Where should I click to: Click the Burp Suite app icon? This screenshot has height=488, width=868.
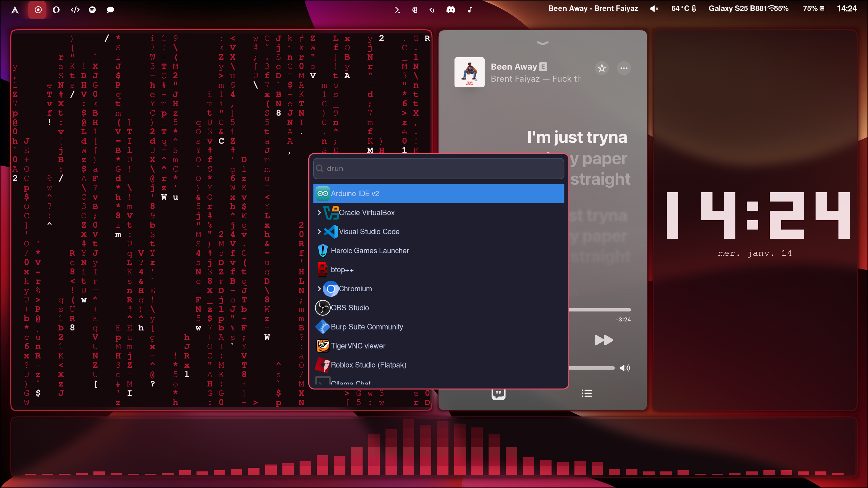click(x=322, y=327)
